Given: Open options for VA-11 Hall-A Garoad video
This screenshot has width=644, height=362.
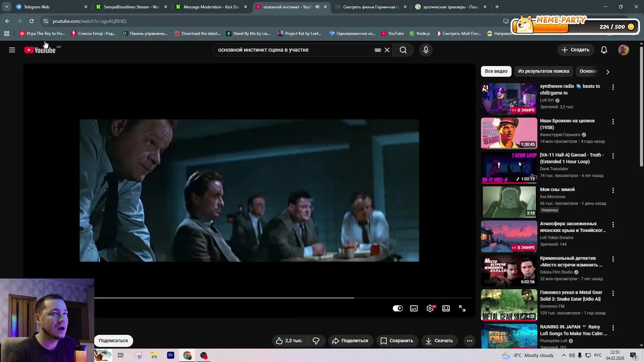Looking at the screenshot, I should [613, 156].
